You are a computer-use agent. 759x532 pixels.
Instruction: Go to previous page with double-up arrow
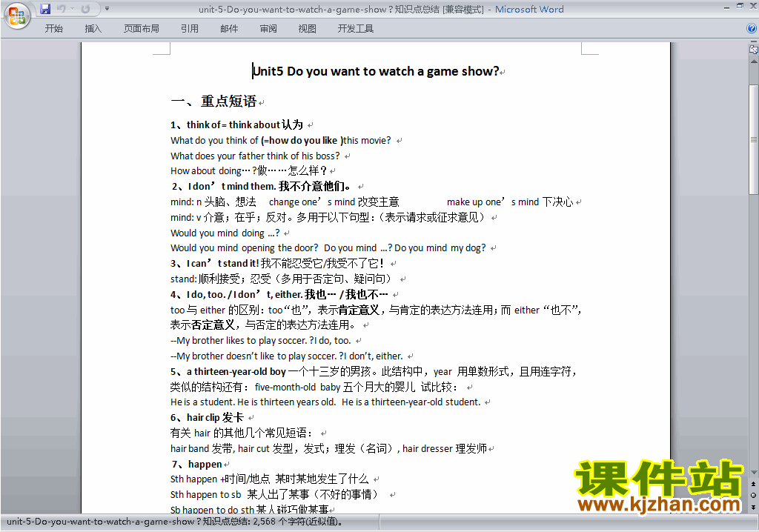point(753,484)
